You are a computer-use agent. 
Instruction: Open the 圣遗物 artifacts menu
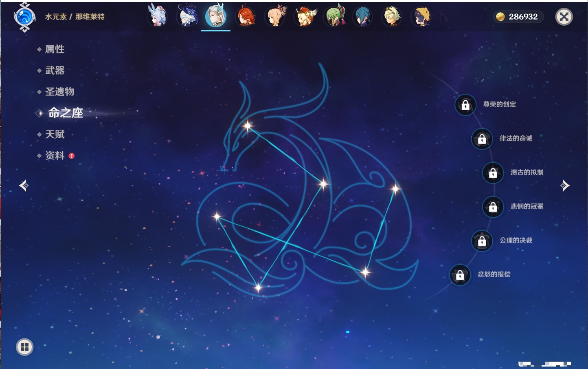59,92
